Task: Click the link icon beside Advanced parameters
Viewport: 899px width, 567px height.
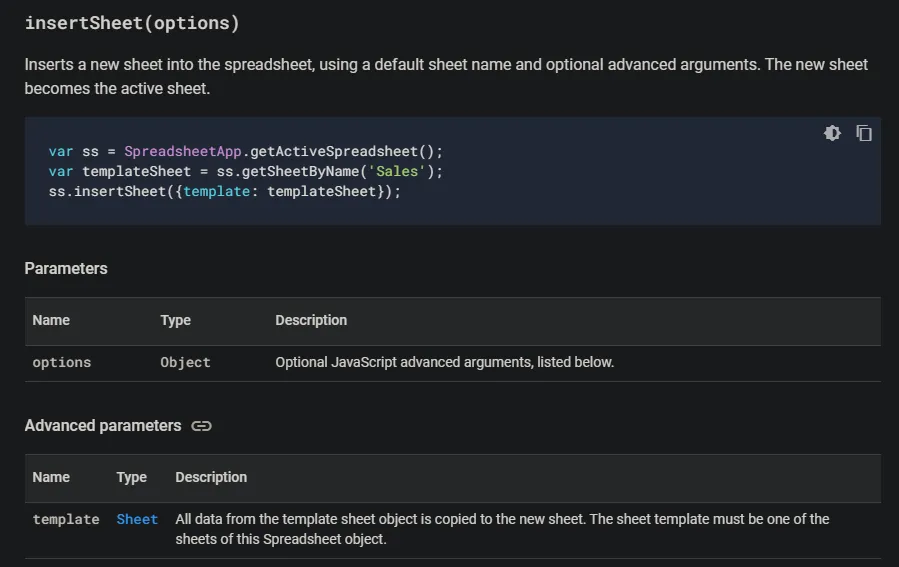Action: [202, 426]
